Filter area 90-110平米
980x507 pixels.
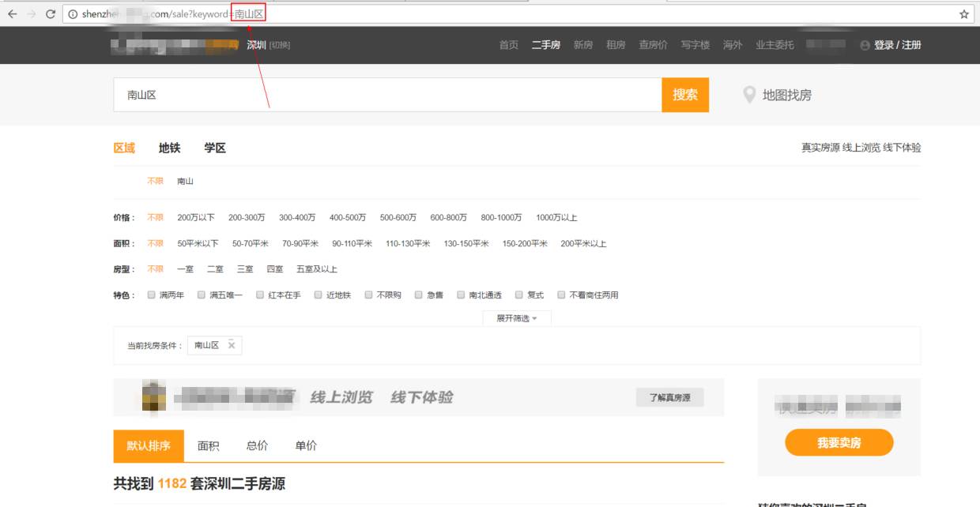tap(352, 243)
